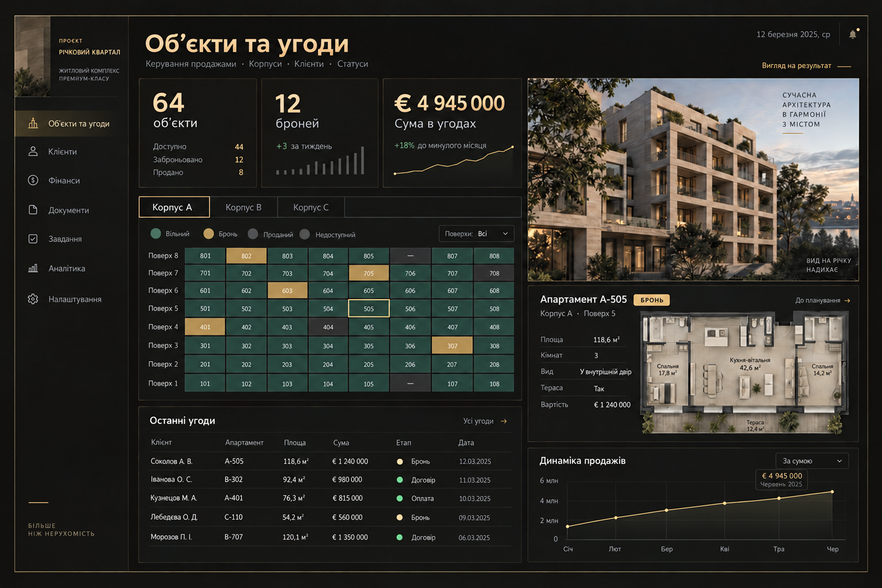The width and height of the screenshot is (882, 588).
Task: Open the Аналітика bar chart icon
Action: tap(33, 268)
